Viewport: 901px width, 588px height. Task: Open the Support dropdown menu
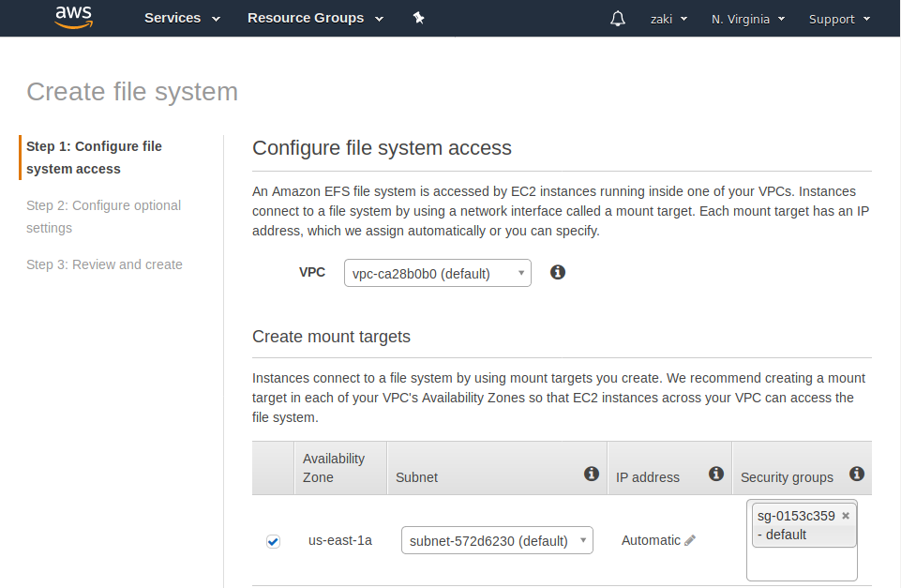838,18
